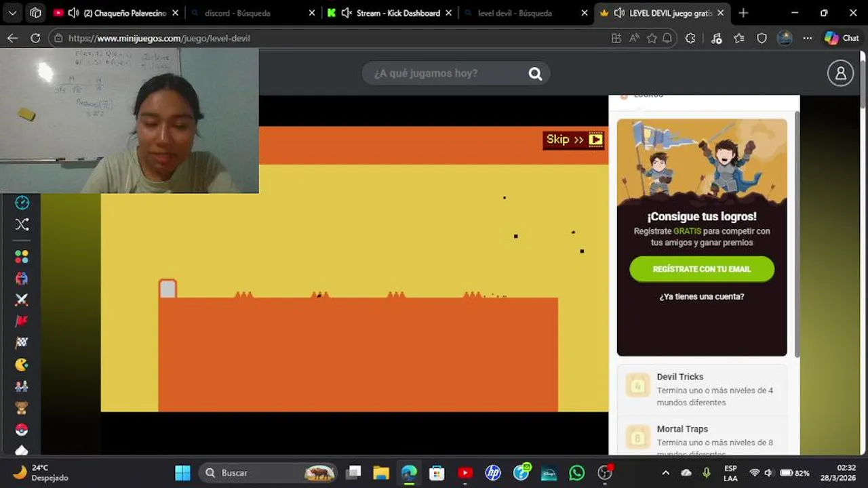The height and width of the screenshot is (488, 868).
Task: Click the knights achievements banner image
Action: (702, 163)
